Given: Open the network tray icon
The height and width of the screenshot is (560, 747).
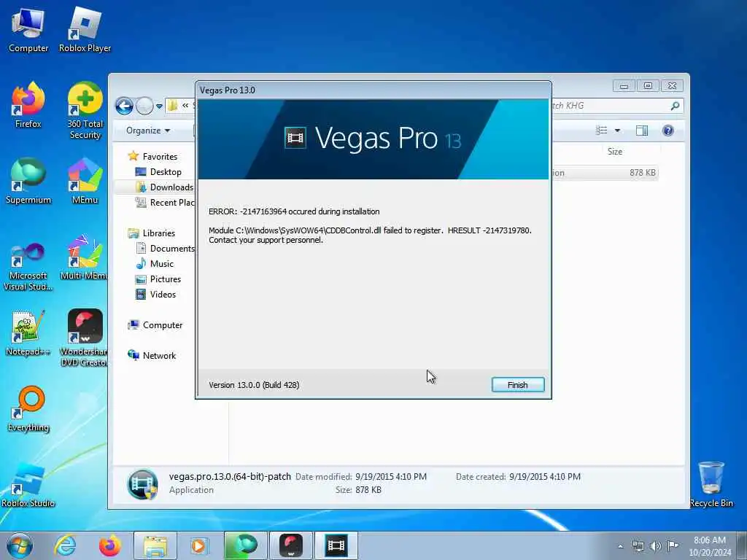Looking at the screenshot, I should tap(638, 546).
